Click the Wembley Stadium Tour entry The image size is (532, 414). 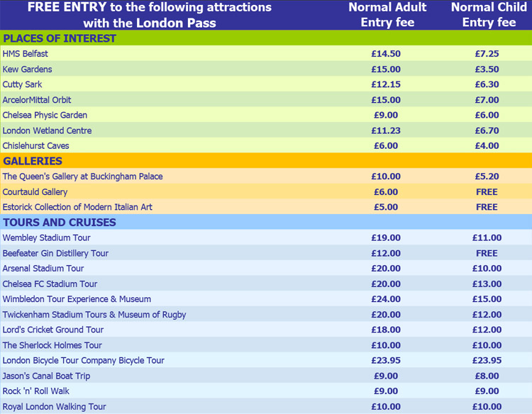click(46, 238)
